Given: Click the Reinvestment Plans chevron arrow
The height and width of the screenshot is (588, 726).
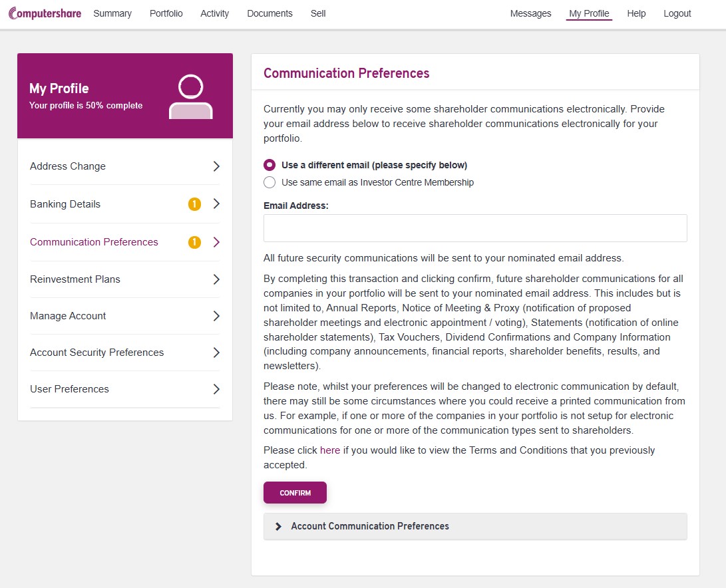Looking at the screenshot, I should point(216,279).
